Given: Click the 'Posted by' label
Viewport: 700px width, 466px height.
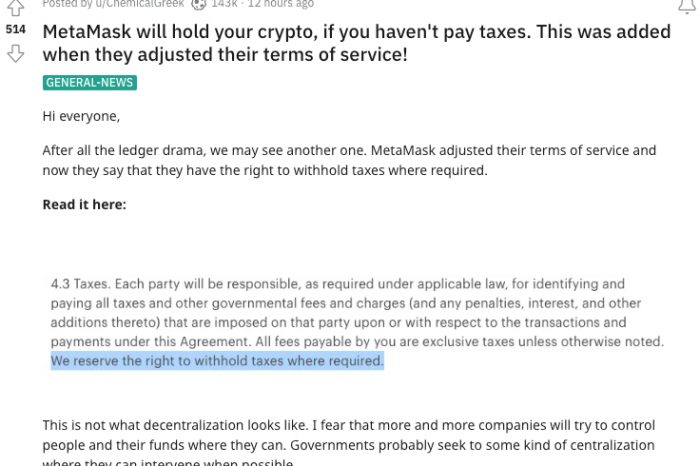Looking at the screenshot, I should (x=67, y=4).
